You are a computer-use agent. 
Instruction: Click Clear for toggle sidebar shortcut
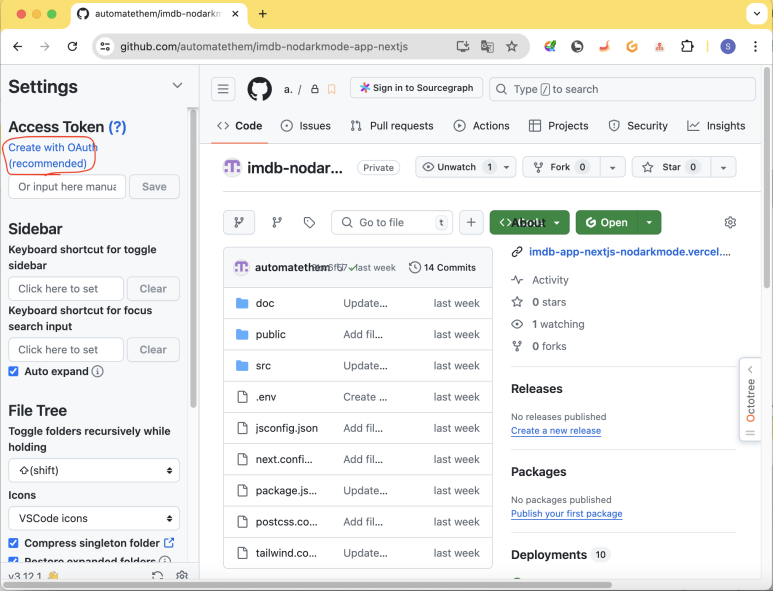pyautogui.click(x=153, y=288)
